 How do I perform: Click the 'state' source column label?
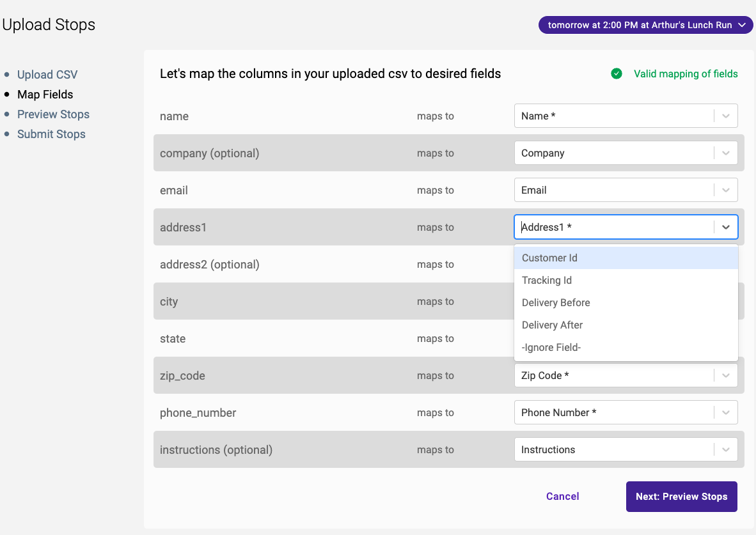[x=173, y=338]
